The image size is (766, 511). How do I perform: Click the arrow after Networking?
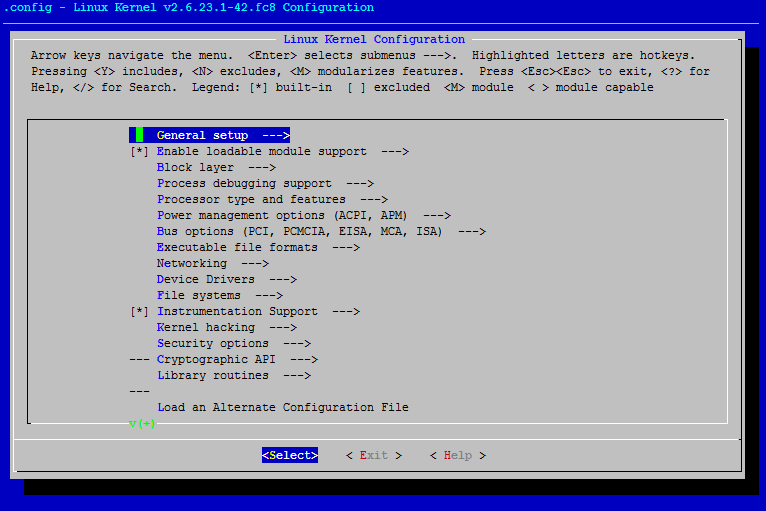[x=255, y=264]
